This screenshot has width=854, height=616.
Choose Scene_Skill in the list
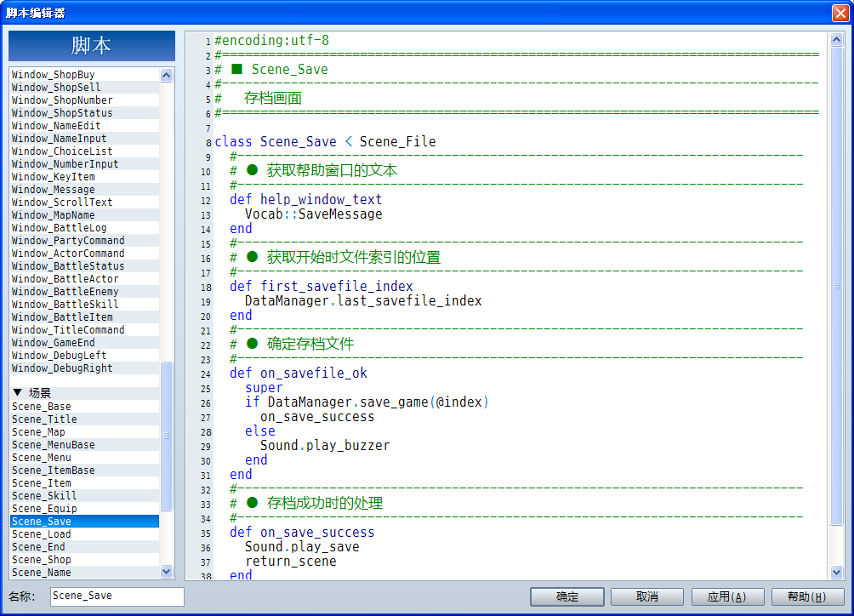click(x=84, y=496)
